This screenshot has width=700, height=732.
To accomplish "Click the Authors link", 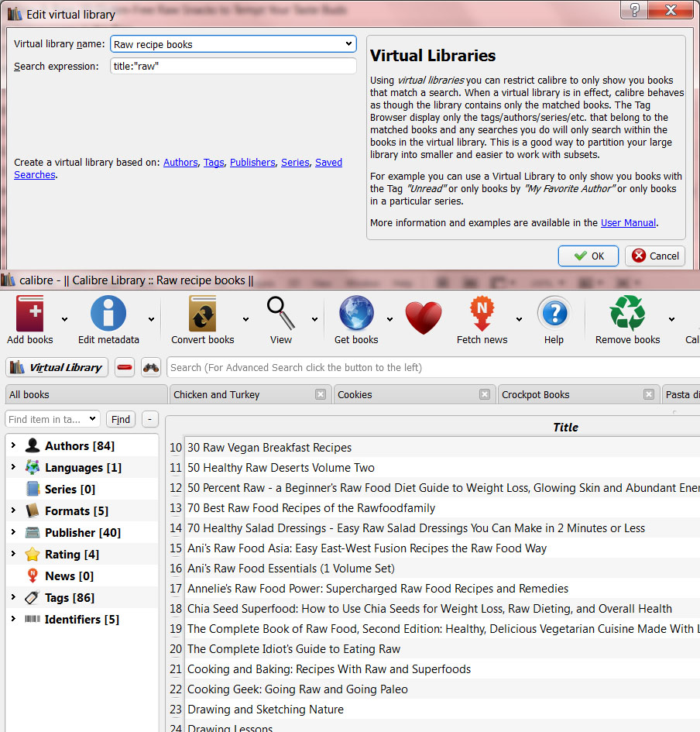I will 180,162.
